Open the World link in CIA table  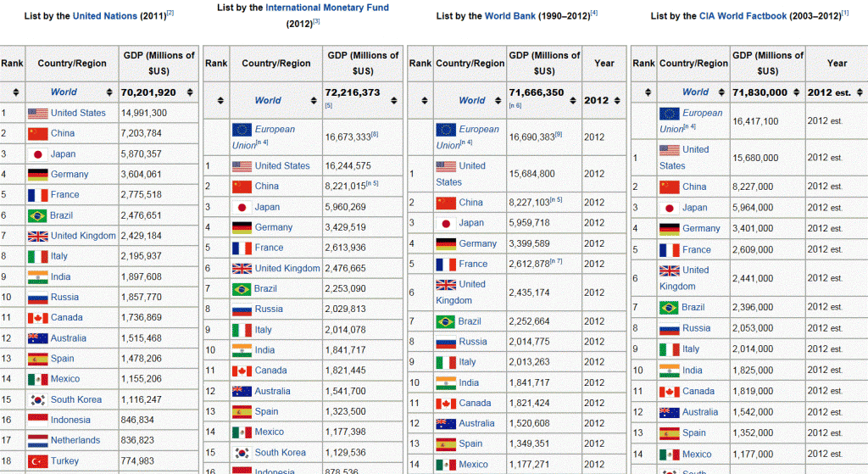click(x=695, y=92)
